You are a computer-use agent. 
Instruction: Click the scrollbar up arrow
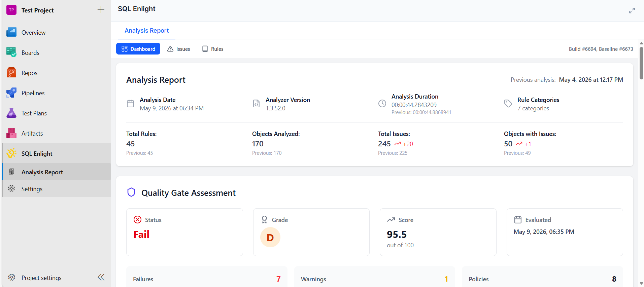point(641,43)
